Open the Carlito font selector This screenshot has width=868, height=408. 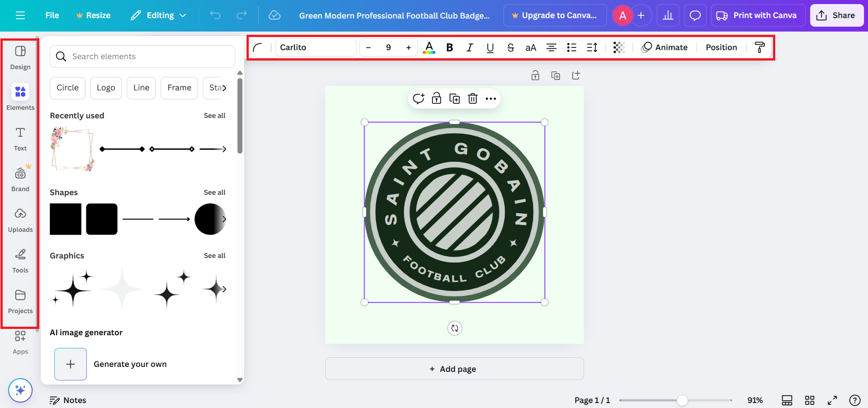316,47
